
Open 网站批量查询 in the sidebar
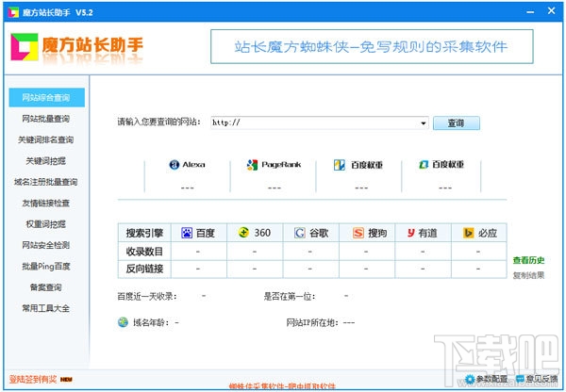[46, 119]
